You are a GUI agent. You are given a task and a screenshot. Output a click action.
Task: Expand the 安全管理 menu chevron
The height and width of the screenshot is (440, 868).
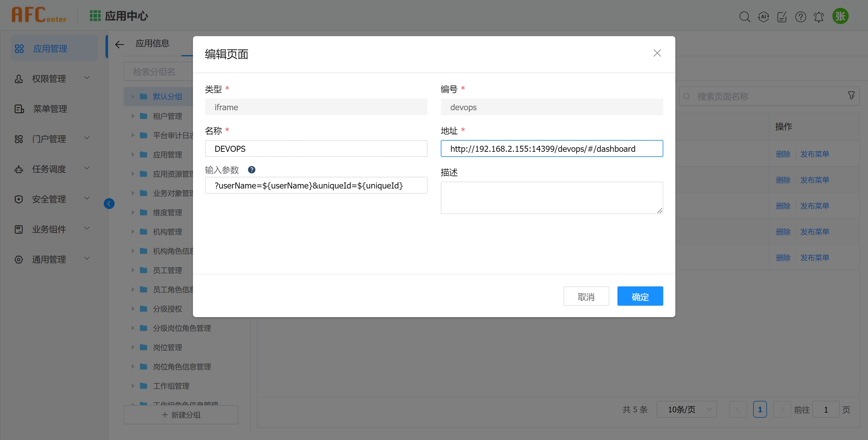87,198
